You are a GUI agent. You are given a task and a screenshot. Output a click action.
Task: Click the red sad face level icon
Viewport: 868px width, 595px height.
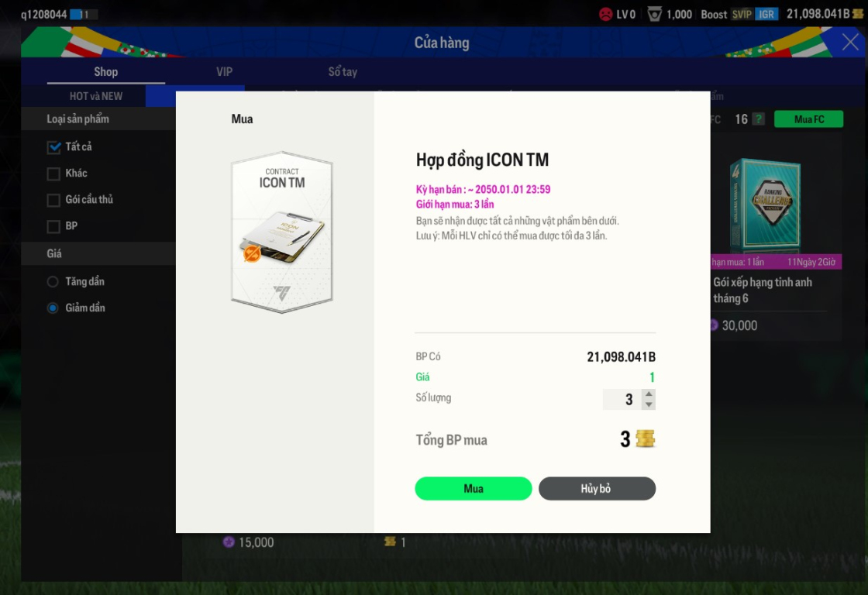tap(605, 15)
